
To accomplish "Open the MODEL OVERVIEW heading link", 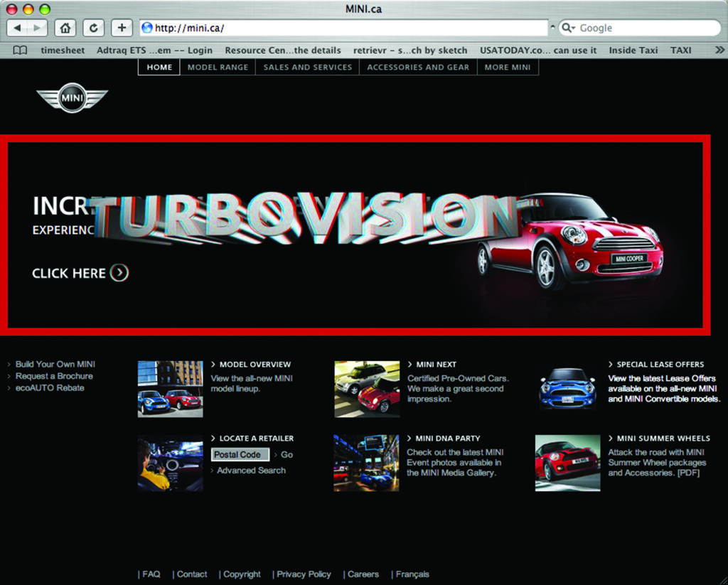I will 255,365.
